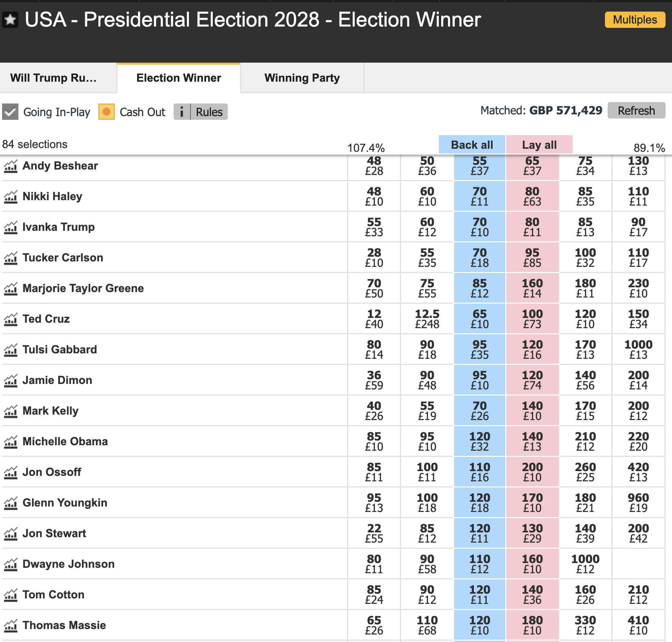Viewport: 672px width, 642px height.
Task: View graph icon for Tucker Carlson
Action: [x=11, y=258]
